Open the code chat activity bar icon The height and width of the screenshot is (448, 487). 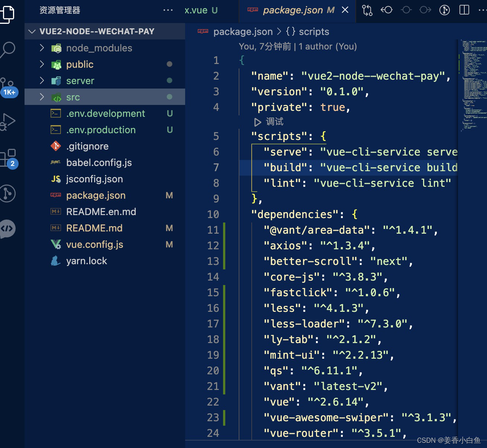pos(7,228)
